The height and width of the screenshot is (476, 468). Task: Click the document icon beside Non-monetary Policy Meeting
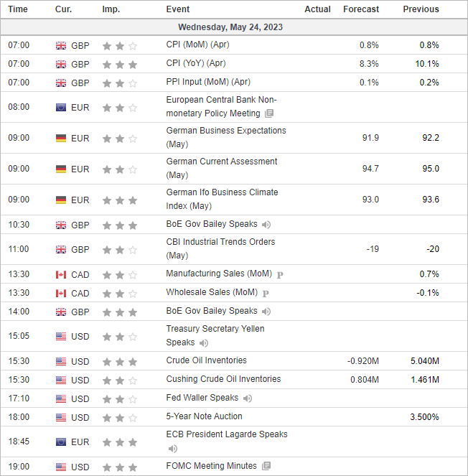click(x=269, y=113)
